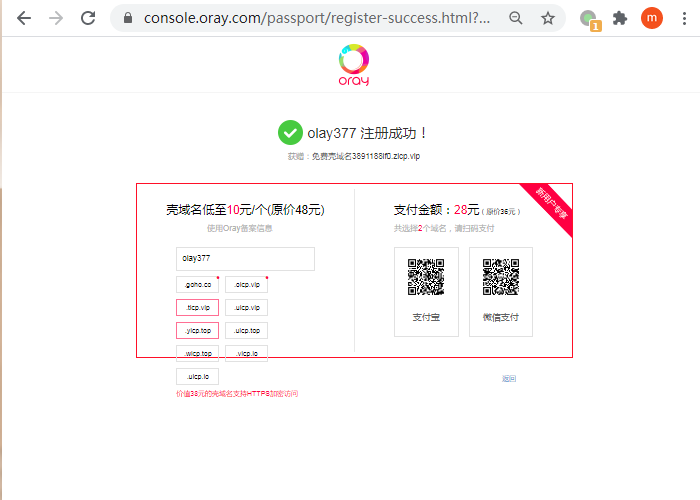This screenshot has height=500, width=700.
Task: Click the 'olay377 注册成功！' heading
Action: pos(367,133)
